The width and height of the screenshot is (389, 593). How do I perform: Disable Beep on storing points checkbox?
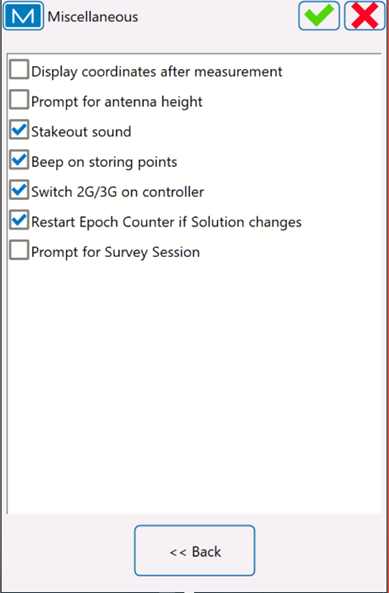(19, 160)
